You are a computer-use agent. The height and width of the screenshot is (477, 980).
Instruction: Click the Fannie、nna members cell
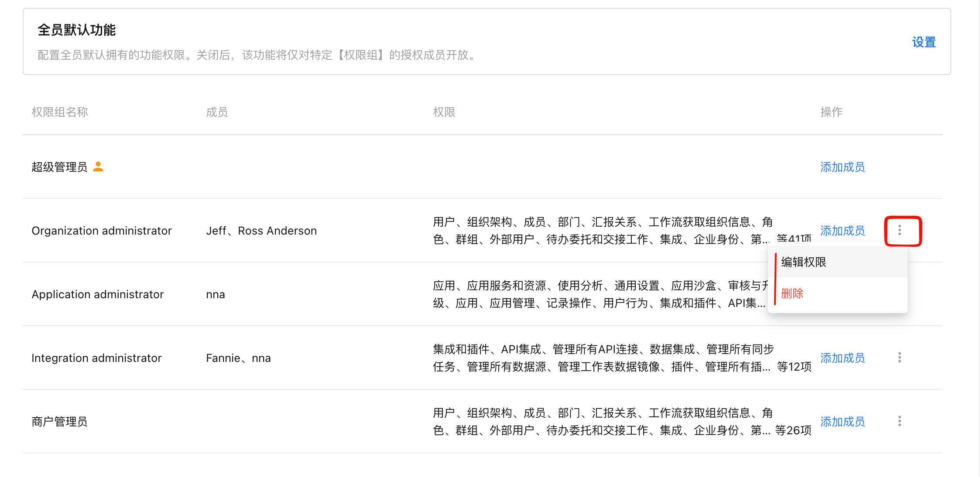coord(238,358)
